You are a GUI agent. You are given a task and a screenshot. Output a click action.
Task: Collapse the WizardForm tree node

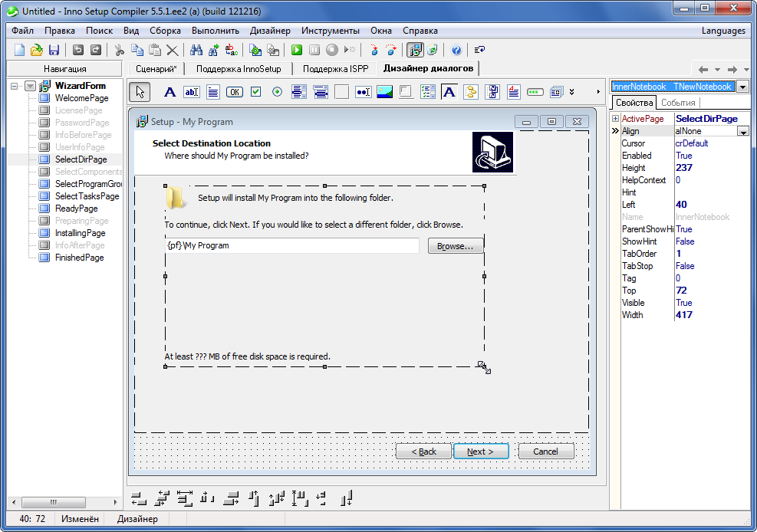click(15, 86)
